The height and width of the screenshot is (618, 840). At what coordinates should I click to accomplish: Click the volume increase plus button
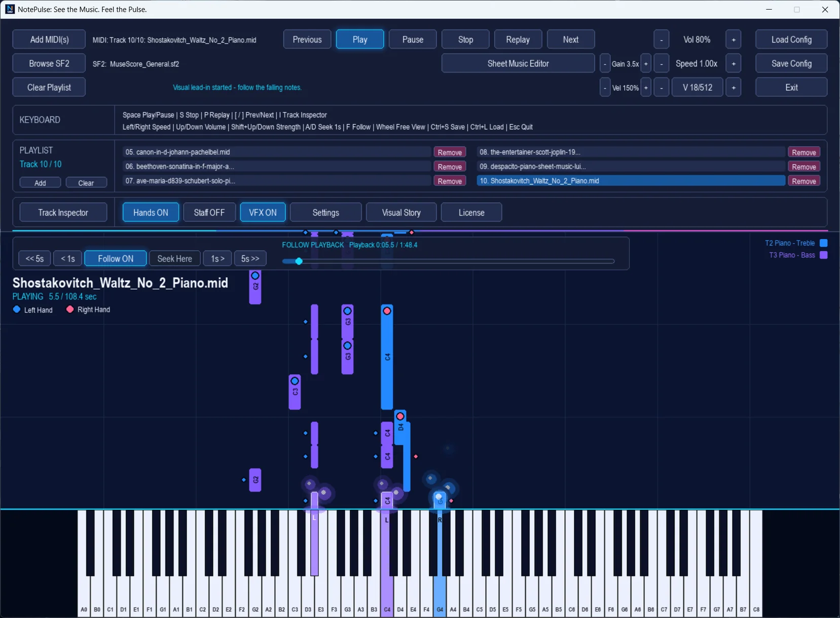click(x=734, y=40)
